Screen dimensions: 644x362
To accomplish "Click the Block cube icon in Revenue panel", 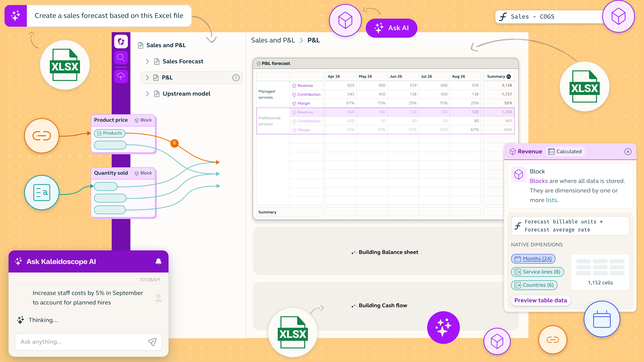I will point(518,174).
